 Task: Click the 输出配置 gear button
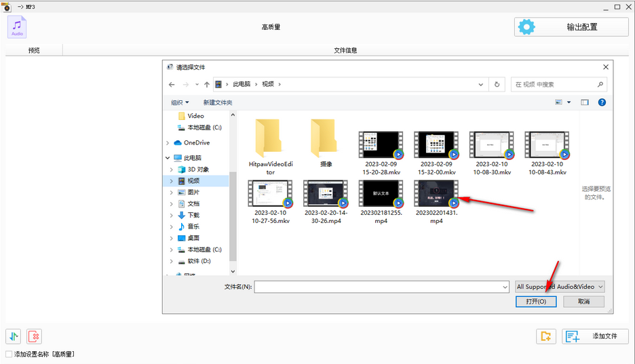[571, 27]
